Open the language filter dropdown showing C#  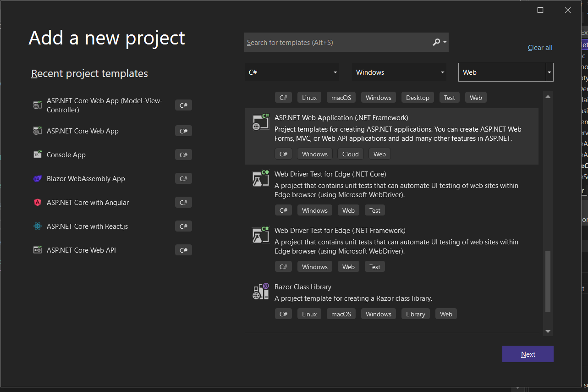[292, 72]
